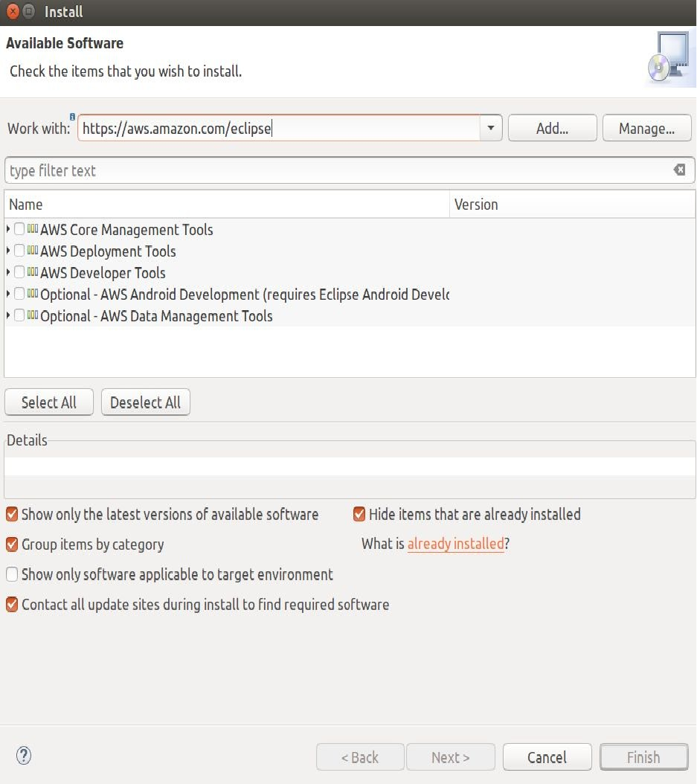The width and height of the screenshot is (697, 784).
Task: Click Select All button
Action: coord(49,402)
